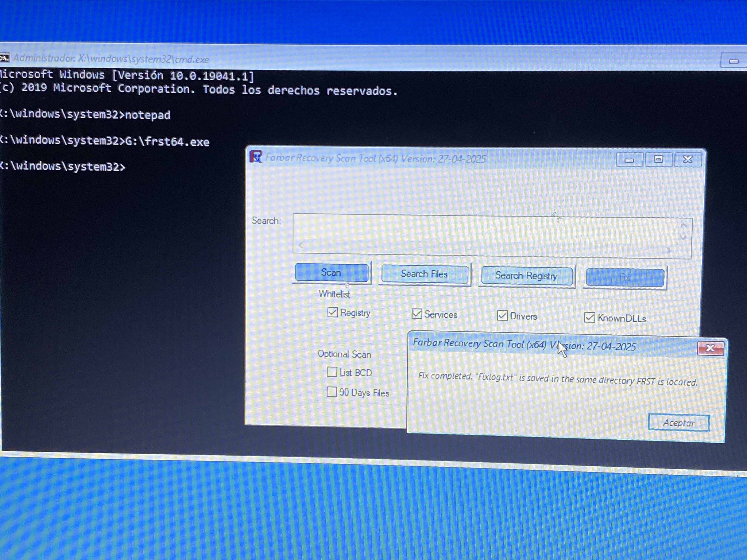Click the FRST logo icon in the title bar
Screen dimensions: 747x560
click(x=256, y=157)
